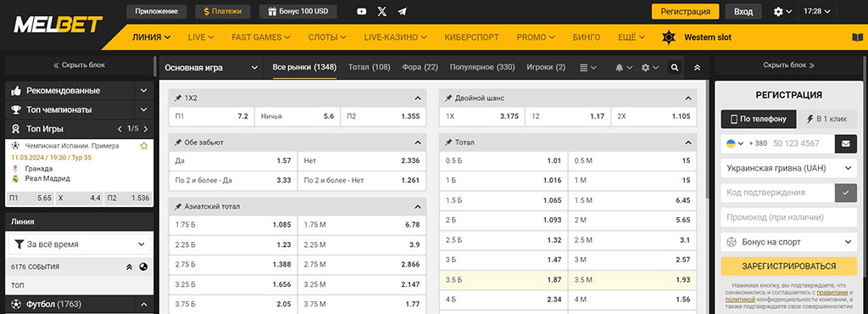This screenshot has width=868, height=314.
Task: Click the Бонус 100 USD button
Action: (x=298, y=12)
